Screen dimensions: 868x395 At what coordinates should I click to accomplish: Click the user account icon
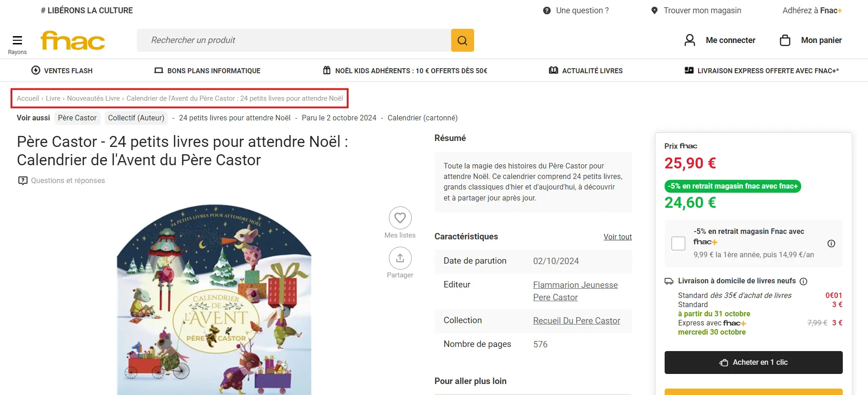pos(689,40)
